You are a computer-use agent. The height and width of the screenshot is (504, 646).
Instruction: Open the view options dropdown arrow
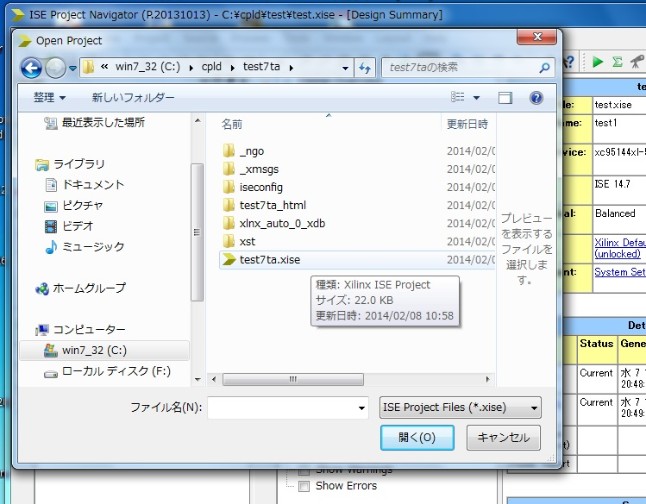(x=476, y=98)
